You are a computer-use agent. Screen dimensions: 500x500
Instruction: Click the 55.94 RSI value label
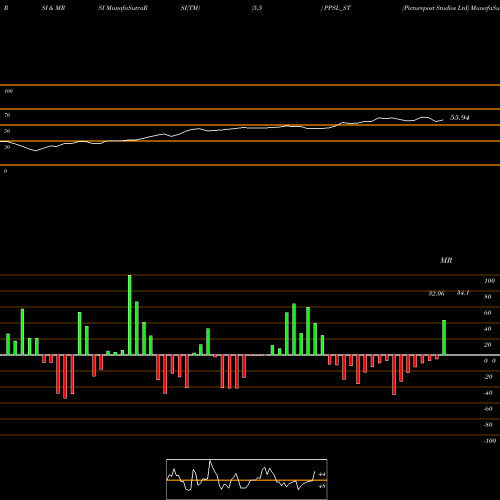coord(460,118)
